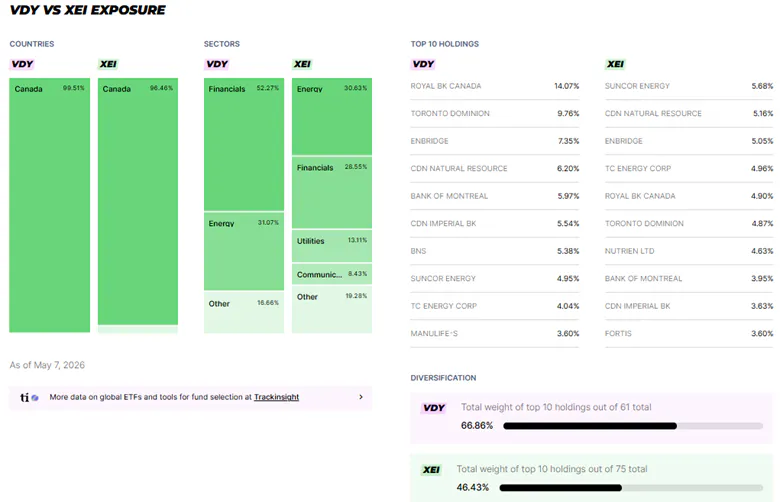This screenshot has height=502, width=780.
Task: Click VDY diversification progress bar 66.86%
Action: click(x=633, y=426)
